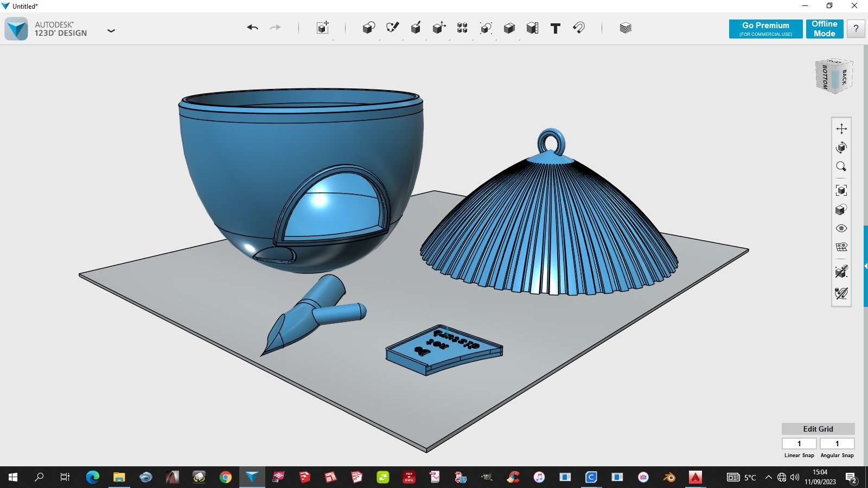The height and width of the screenshot is (488, 868).
Task: Open the Primitives tool in the toolbar
Action: [x=368, y=28]
